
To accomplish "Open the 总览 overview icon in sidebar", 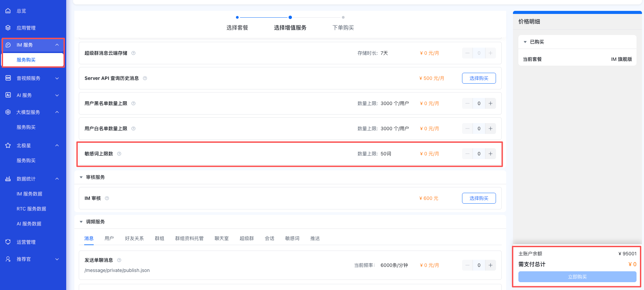I will 8,11.
